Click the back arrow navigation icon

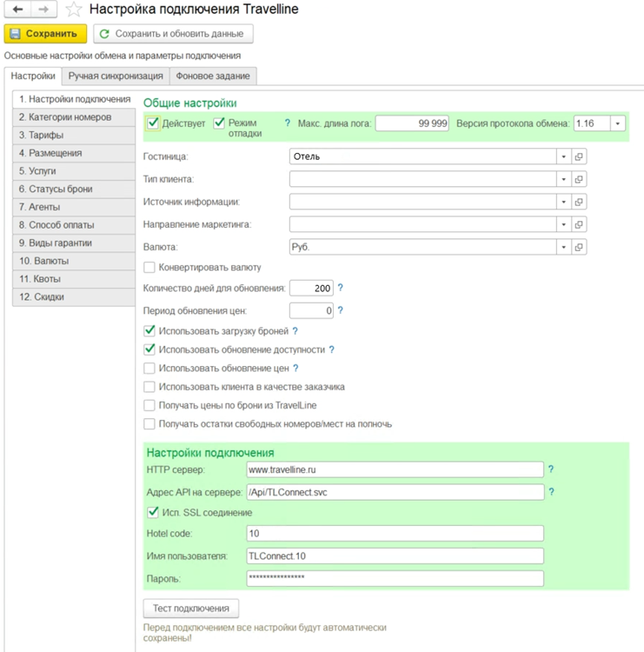17,10
